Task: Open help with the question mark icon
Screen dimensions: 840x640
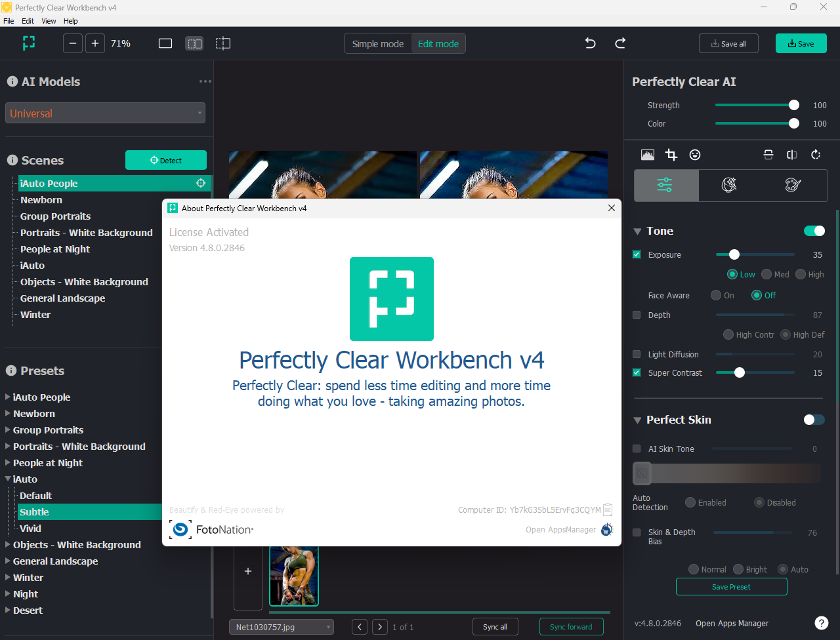Action: click(821, 624)
